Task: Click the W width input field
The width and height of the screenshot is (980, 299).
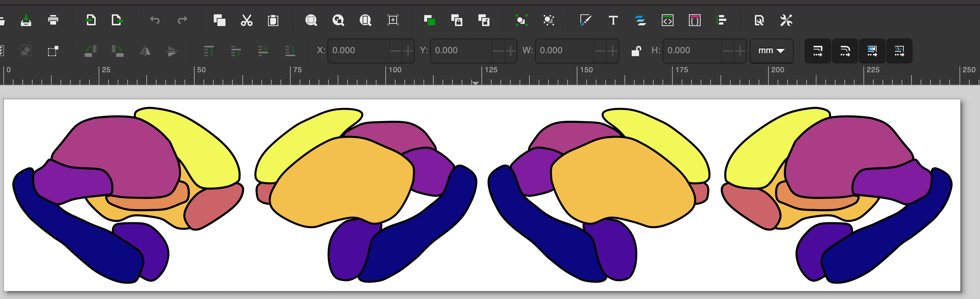Action: [x=565, y=50]
